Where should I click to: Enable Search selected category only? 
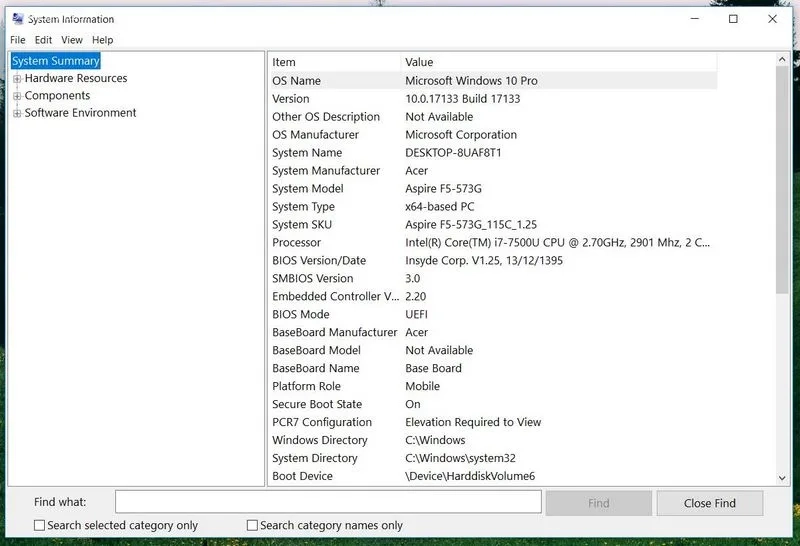point(39,525)
